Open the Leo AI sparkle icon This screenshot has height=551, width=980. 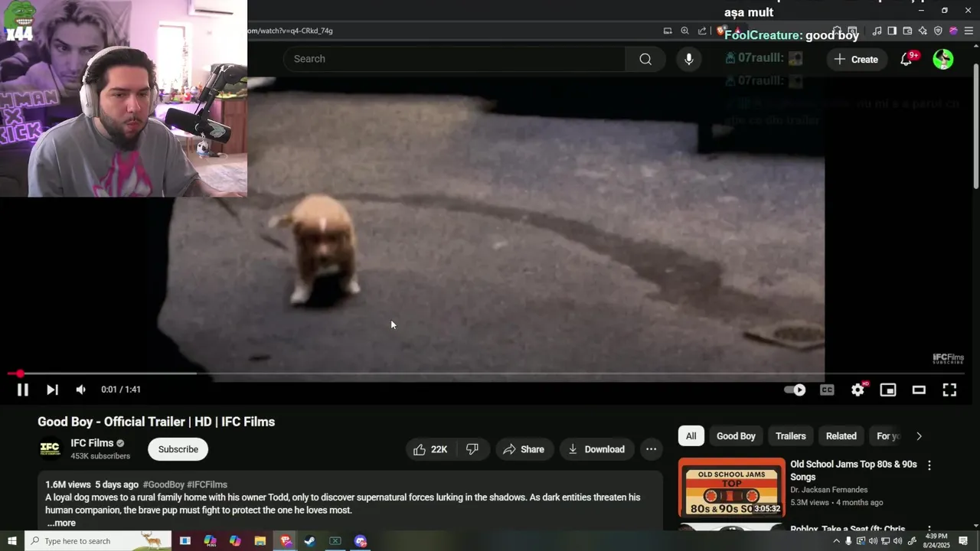click(923, 31)
